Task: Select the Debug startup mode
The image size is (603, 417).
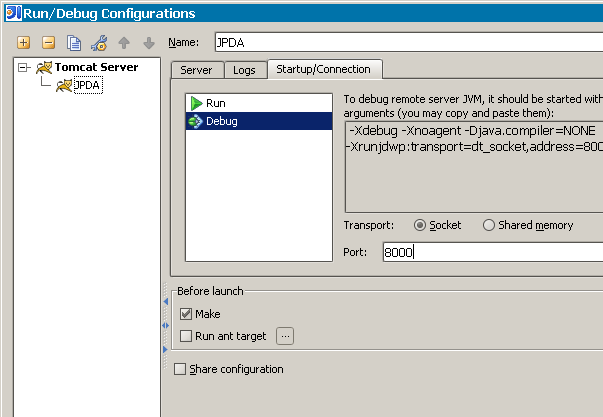Action: click(259, 121)
